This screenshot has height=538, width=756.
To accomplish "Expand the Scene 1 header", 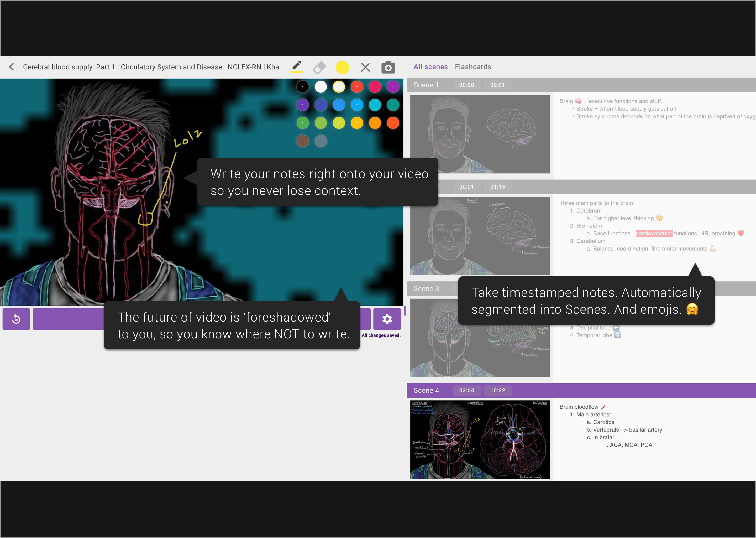I will coord(426,85).
